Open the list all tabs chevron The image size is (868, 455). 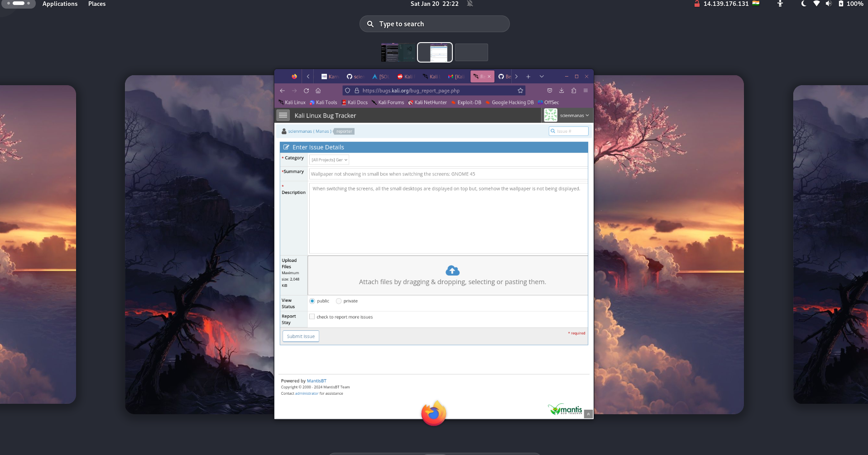[542, 77]
